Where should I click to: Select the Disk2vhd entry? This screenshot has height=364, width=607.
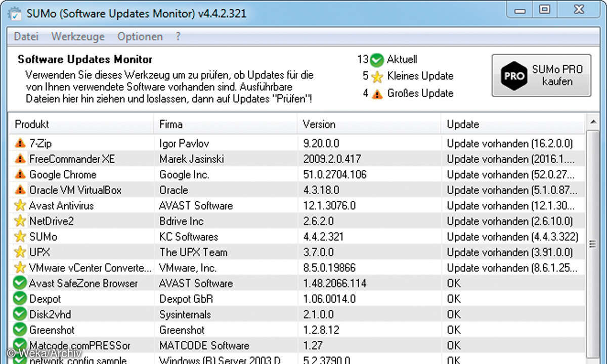297,314
